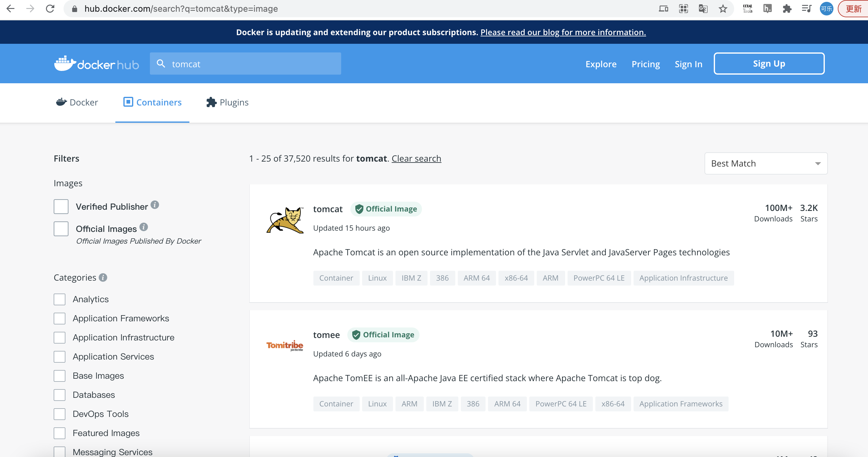Click the Verified Publisher info icon
868x457 pixels.
coord(155,205)
